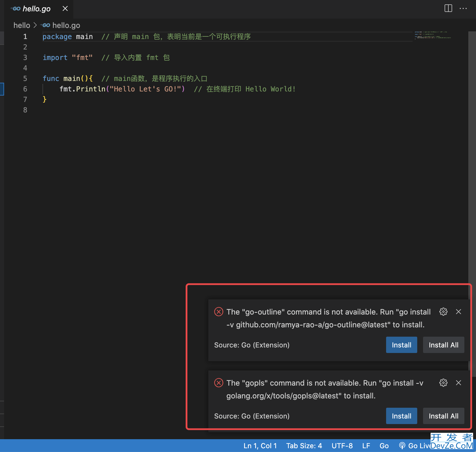Install the gopls tool
This screenshot has width=476, height=452.
402,416
